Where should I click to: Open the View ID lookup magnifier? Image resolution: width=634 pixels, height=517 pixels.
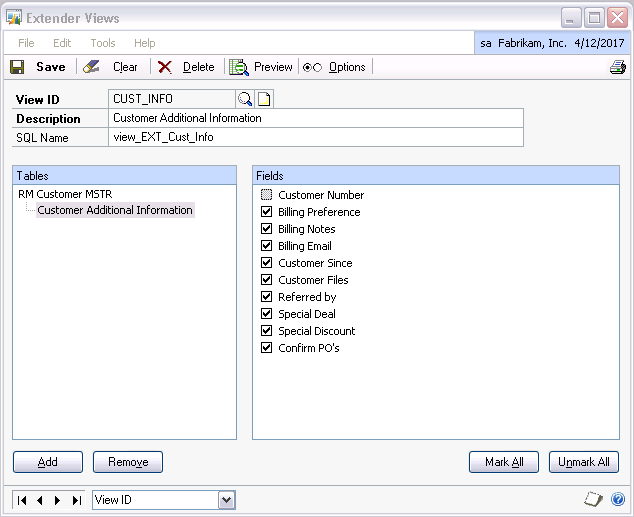pos(244,98)
